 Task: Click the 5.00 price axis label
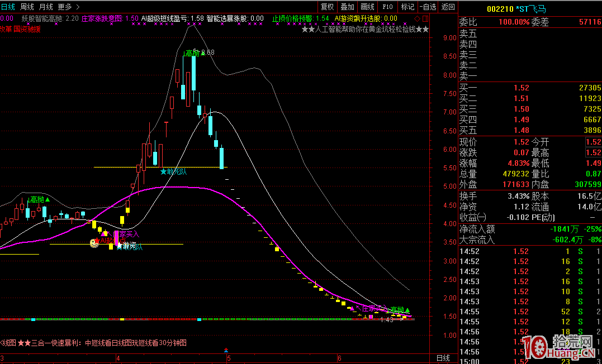click(x=450, y=187)
